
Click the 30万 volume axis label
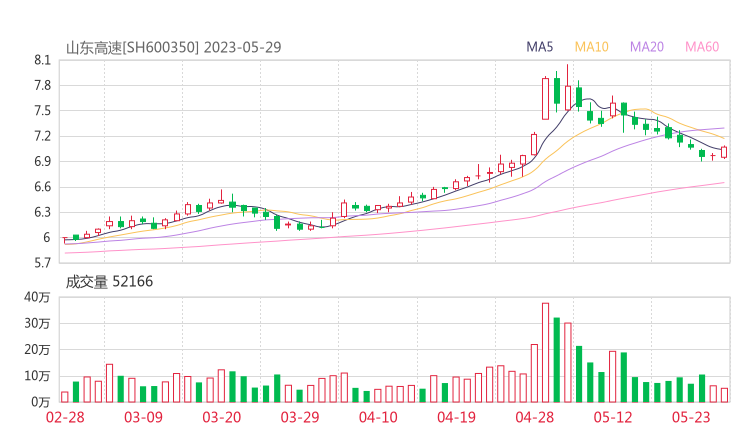37,323
